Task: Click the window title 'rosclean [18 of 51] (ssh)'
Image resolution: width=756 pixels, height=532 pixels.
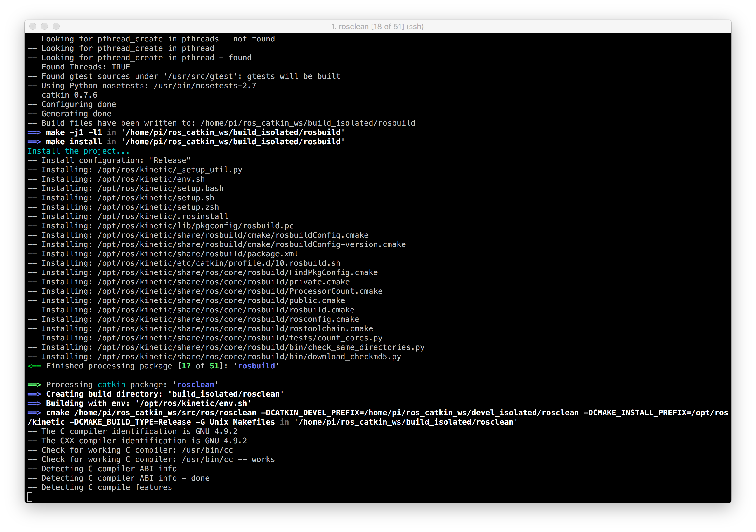Action: [377, 26]
